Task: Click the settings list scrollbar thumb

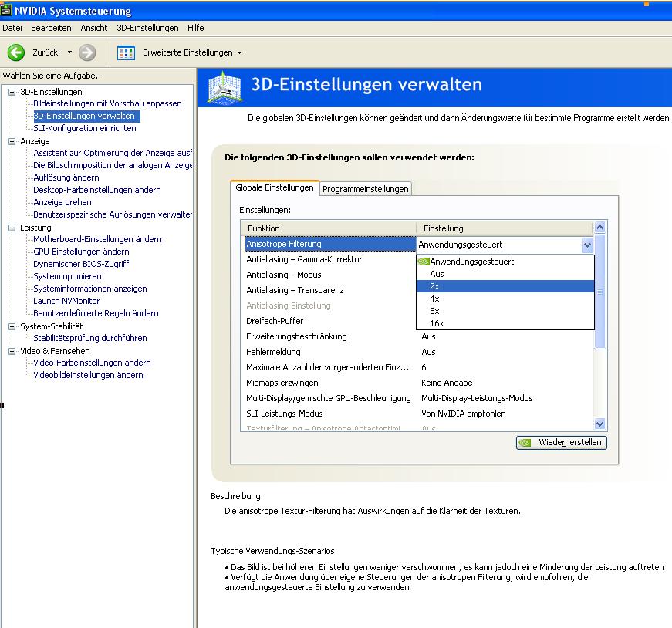Action: coord(600,292)
